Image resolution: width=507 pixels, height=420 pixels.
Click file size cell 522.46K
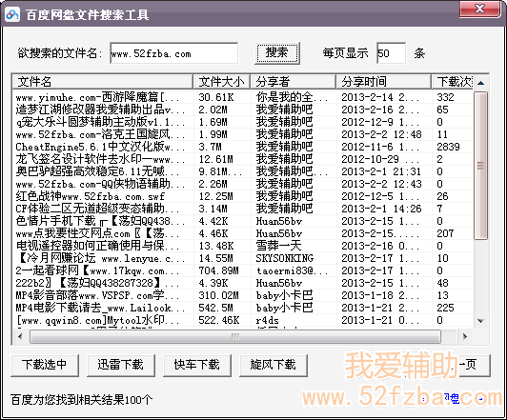pyautogui.click(x=219, y=320)
